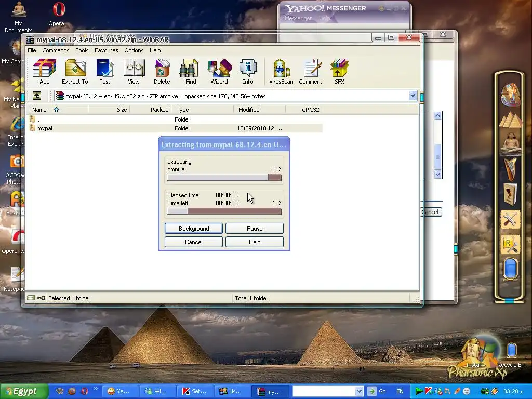Click the key icon in WinRAR status bar
The width and height of the screenshot is (532, 399).
point(41,298)
